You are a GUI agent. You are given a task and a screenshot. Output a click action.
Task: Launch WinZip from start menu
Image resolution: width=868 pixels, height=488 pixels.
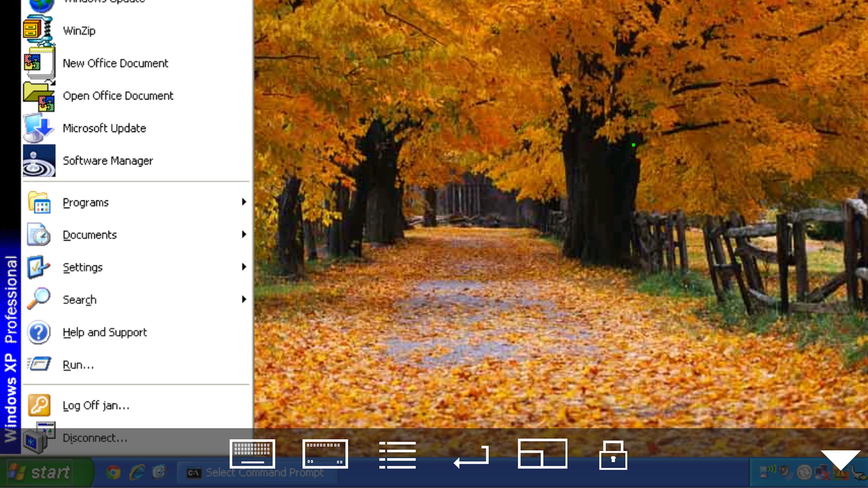[136, 31]
